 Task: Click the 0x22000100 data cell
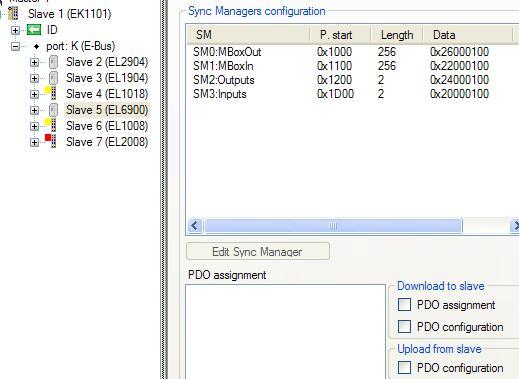[459, 66]
